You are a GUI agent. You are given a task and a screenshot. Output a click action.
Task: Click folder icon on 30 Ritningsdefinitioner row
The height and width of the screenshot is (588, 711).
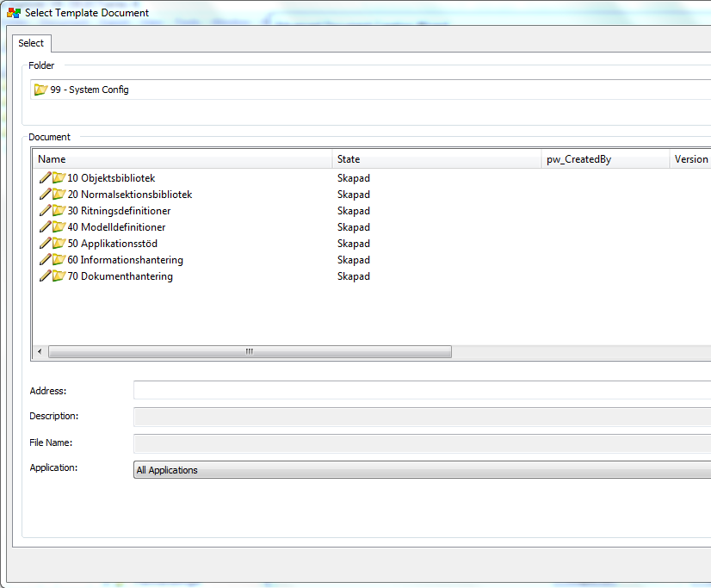tap(59, 210)
